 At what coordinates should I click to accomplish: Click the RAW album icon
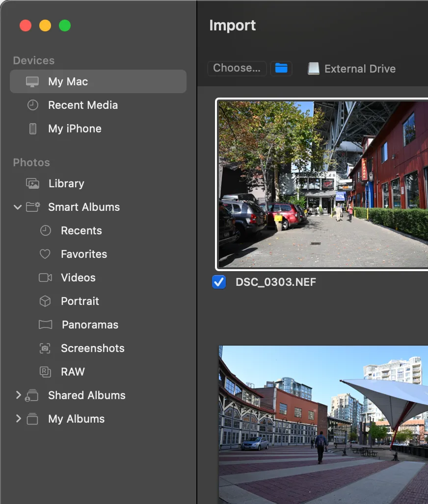pyautogui.click(x=45, y=372)
